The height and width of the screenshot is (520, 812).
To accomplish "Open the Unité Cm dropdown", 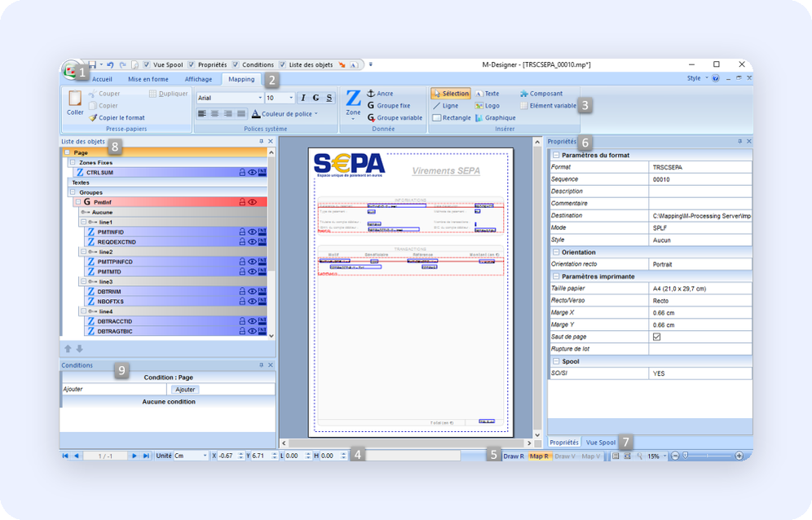I will click(x=205, y=456).
